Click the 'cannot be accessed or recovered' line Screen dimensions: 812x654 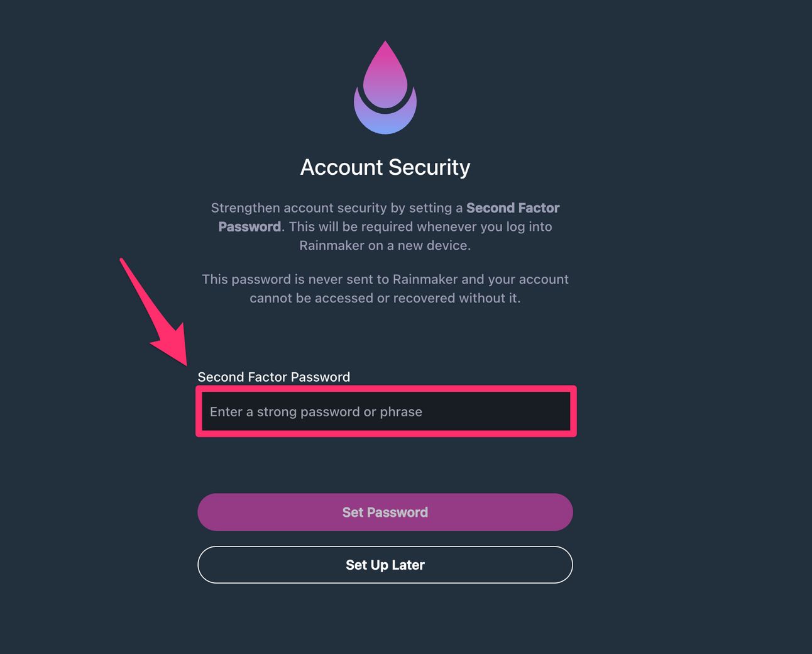[x=385, y=298]
